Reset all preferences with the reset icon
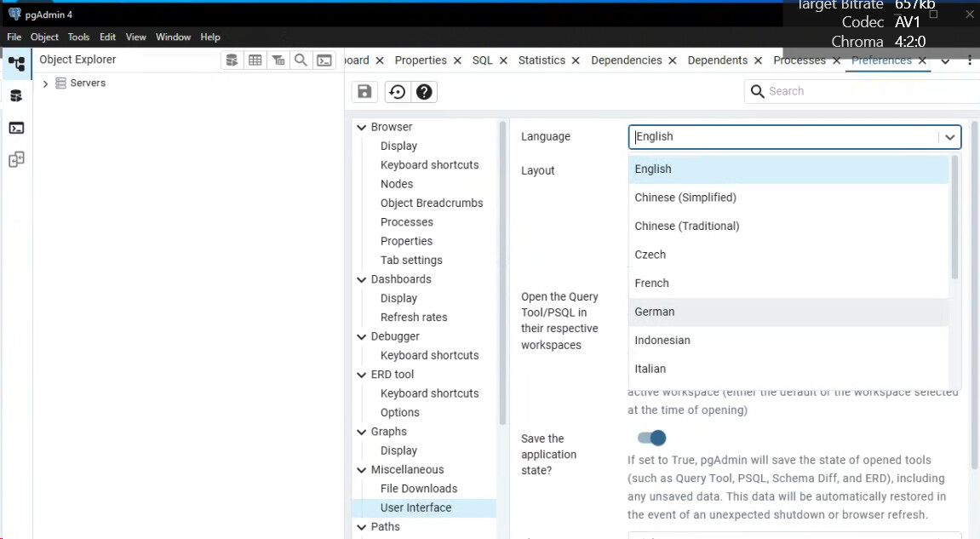 pyautogui.click(x=397, y=92)
